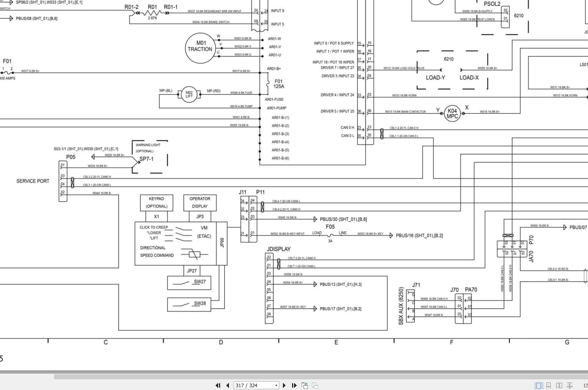Go to the first page of the document
588x390 pixels.
pos(218,385)
